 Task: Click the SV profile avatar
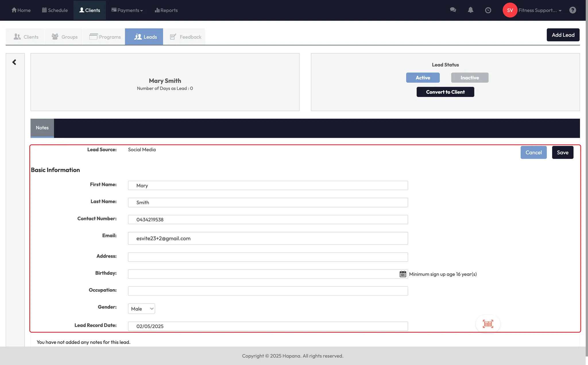(510, 10)
